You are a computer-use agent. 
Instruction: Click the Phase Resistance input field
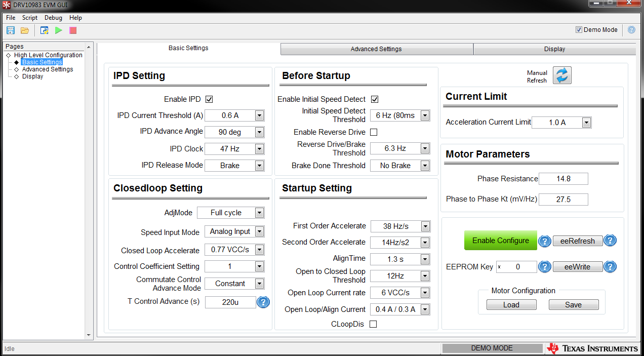(563, 179)
